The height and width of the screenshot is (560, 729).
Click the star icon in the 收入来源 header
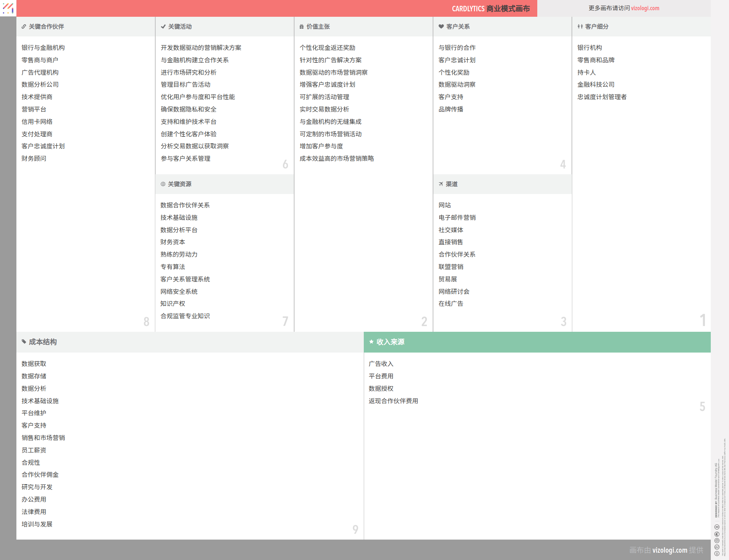coord(371,342)
